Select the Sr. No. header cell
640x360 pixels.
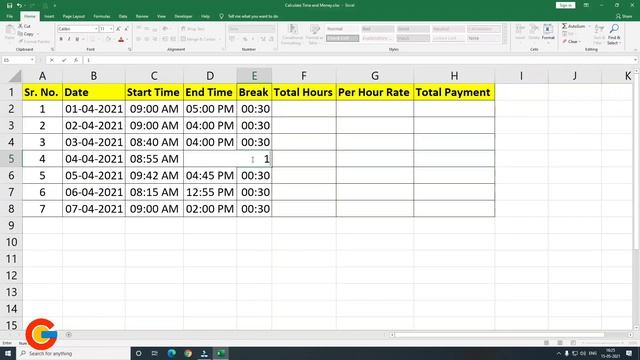(x=42, y=92)
